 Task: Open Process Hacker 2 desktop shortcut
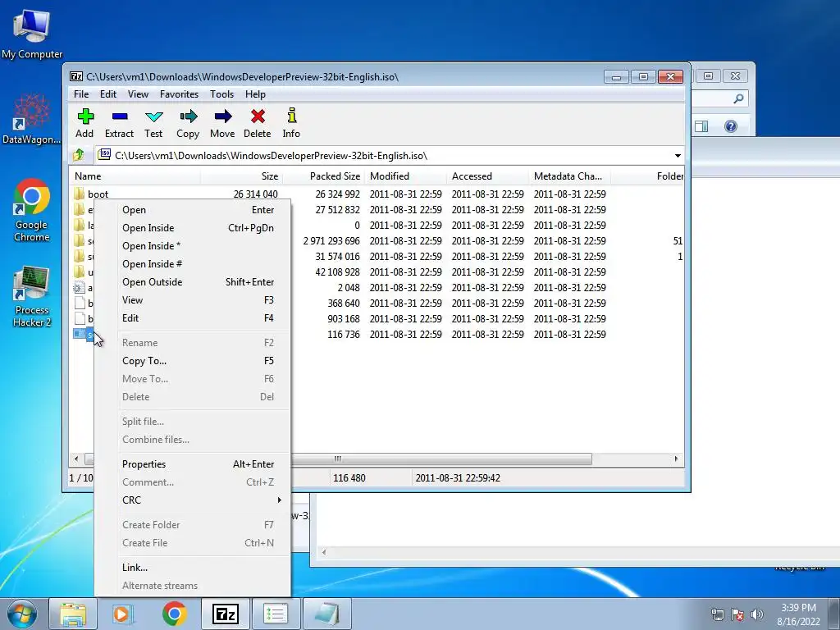pos(32,295)
